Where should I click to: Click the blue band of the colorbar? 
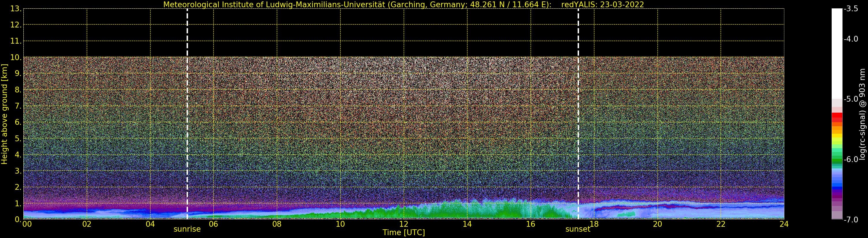point(837,179)
